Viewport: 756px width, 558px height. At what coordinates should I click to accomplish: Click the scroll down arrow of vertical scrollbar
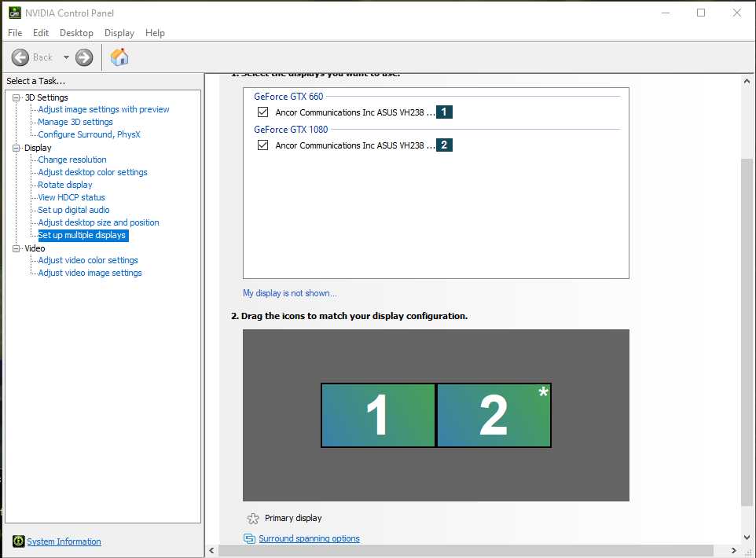pyautogui.click(x=747, y=538)
